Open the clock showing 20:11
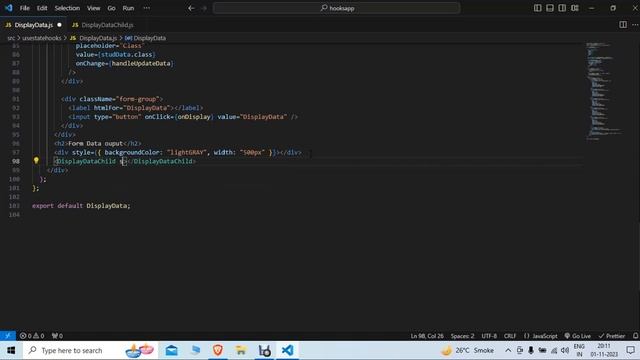The height and width of the screenshot is (360, 640). [x=604, y=350]
